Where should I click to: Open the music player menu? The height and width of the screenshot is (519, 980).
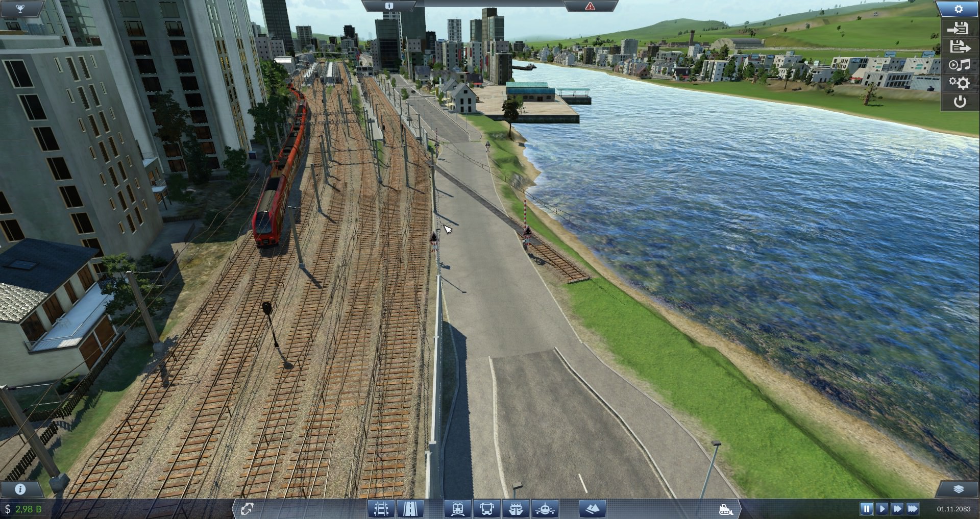[x=959, y=65]
